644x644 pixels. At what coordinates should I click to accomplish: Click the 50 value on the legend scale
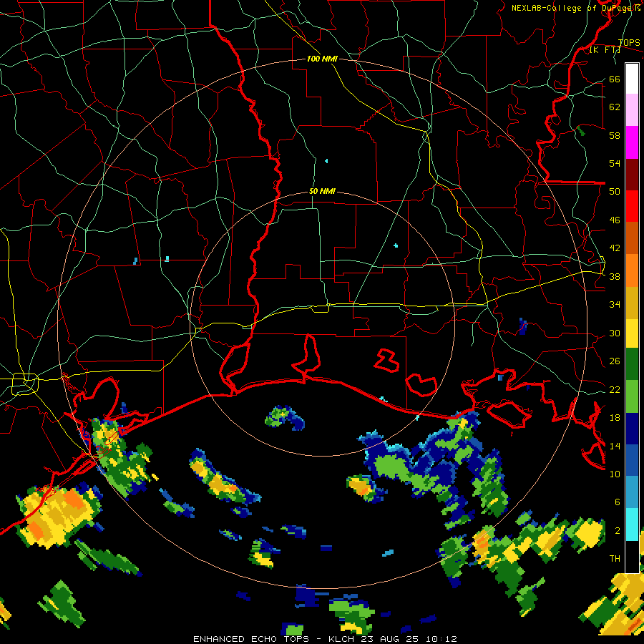[x=615, y=192]
